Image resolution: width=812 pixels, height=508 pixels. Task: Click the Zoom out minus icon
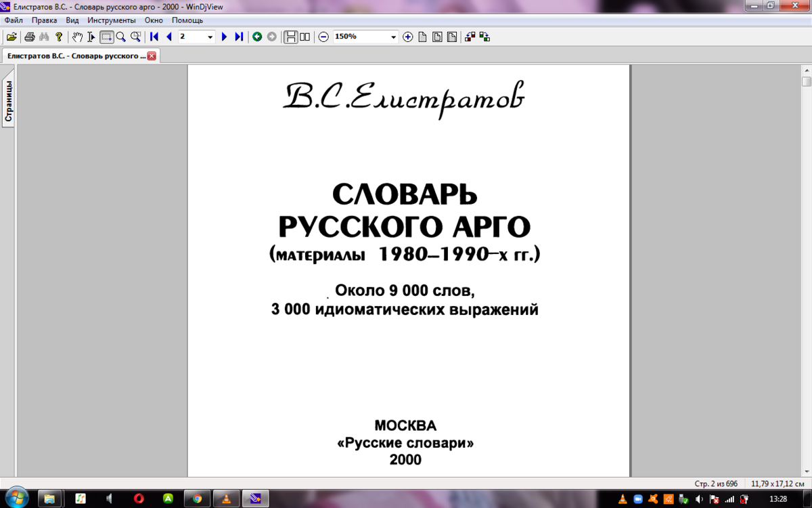323,37
